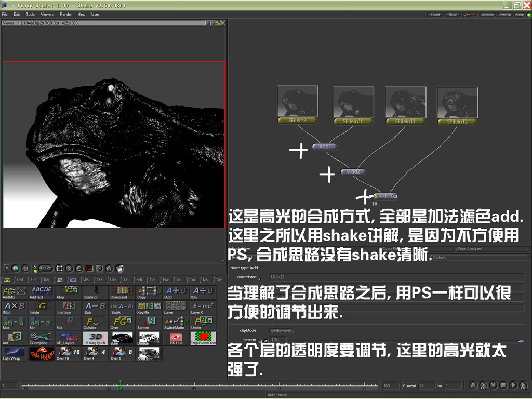Viewport: 532px width, 399px height.
Task: Select the Inside node tool
Action: coord(42,308)
